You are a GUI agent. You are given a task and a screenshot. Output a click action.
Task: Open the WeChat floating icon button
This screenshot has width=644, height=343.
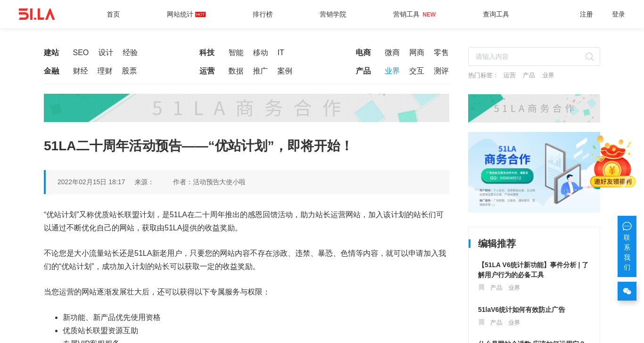[627, 291]
